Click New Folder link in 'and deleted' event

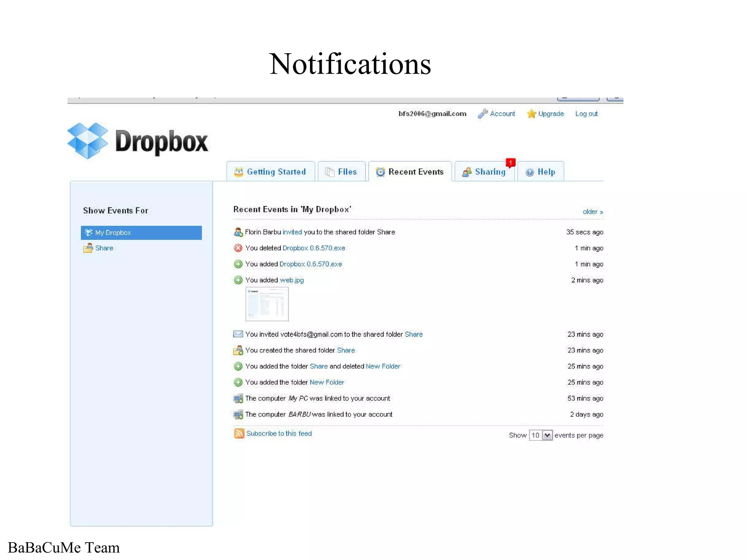pos(383,366)
